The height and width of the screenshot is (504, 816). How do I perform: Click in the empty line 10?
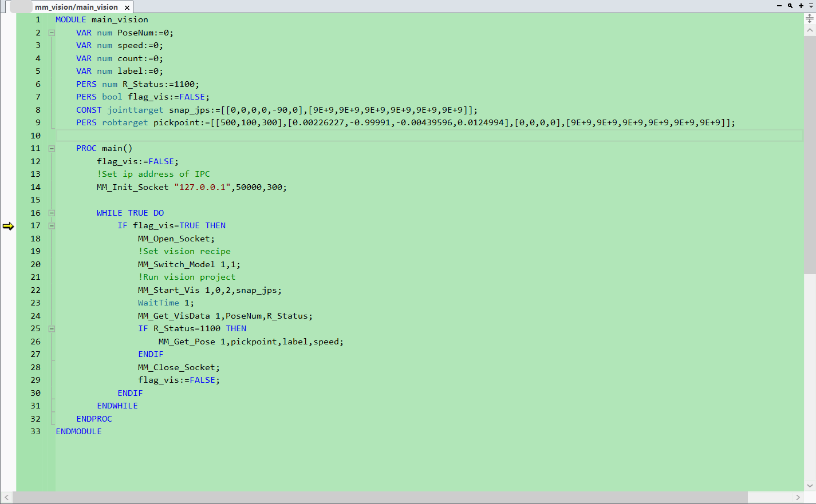coord(429,136)
